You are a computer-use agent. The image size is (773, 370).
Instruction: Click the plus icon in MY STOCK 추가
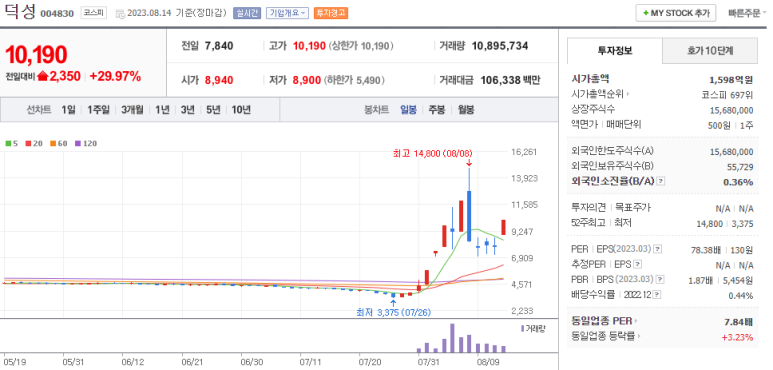(x=645, y=13)
